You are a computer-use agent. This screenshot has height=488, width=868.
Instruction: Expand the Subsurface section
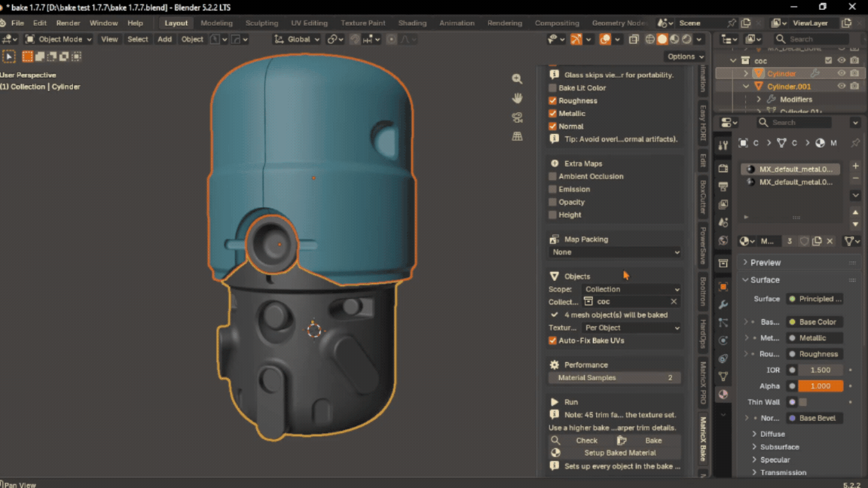pos(779,447)
